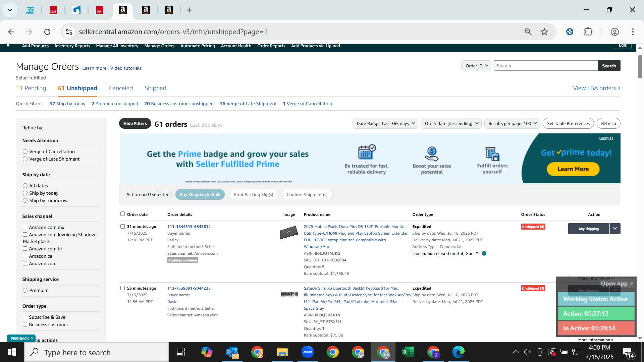
Task: Open Chrome three-dot menu
Action: click(x=633, y=32)
